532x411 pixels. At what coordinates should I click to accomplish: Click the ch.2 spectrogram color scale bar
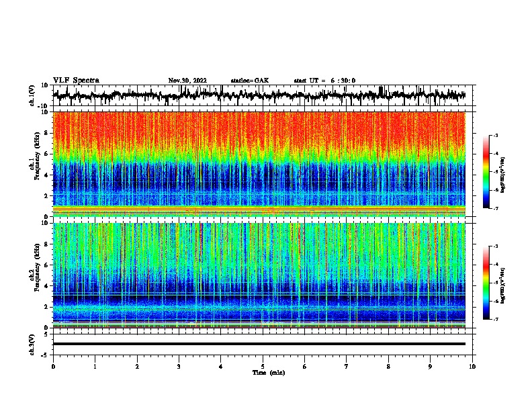pos(486,283)
